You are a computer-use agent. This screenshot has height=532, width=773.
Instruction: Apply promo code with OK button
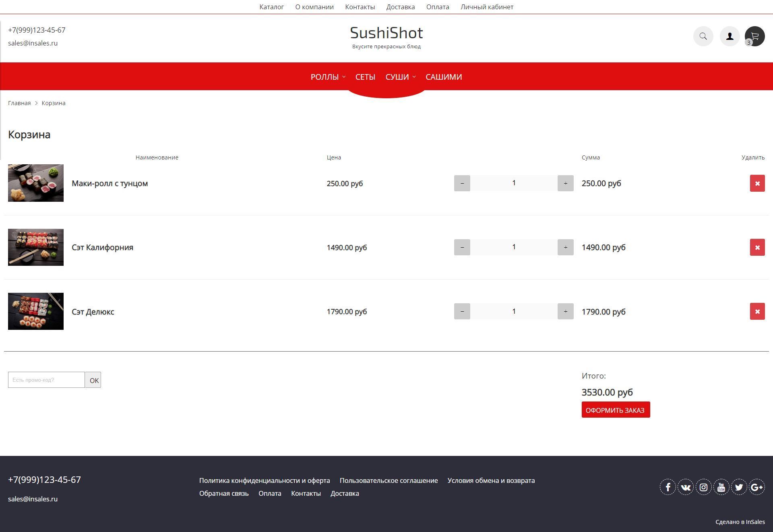(93, 380)
